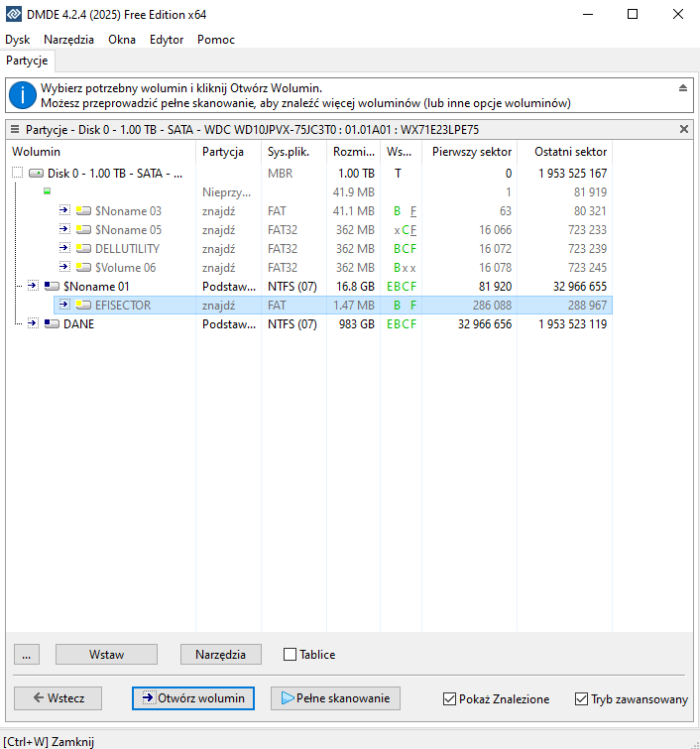This screenshot has width=700, height=749.
Task: Click the last sector value 32 966 655
Action: click(x=579, y=286)
